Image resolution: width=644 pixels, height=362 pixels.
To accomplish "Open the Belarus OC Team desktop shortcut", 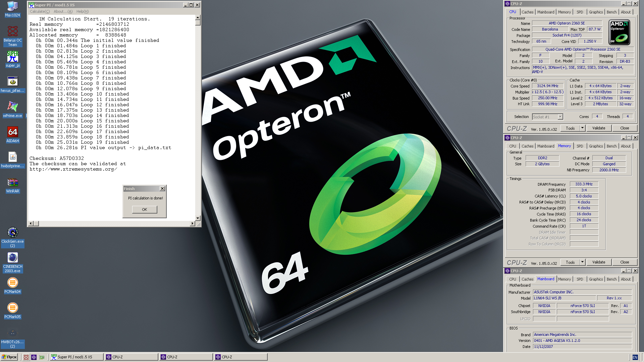I will coord(12,36).
